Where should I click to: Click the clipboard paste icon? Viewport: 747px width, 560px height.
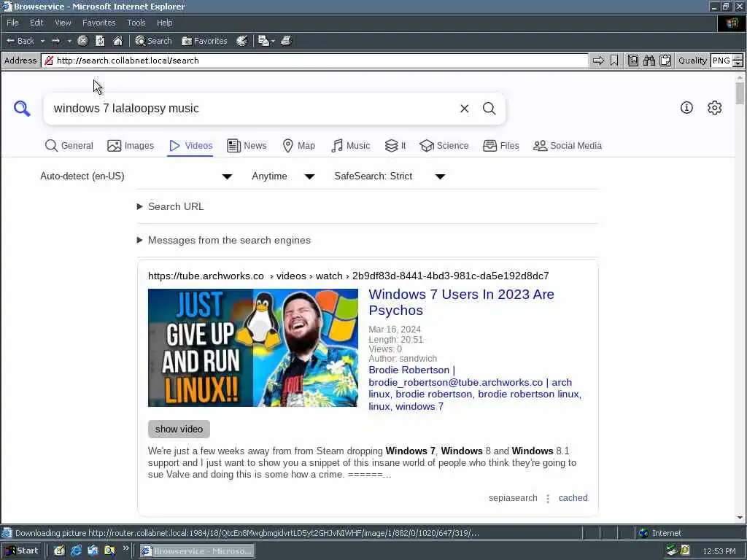coord(665,61)
